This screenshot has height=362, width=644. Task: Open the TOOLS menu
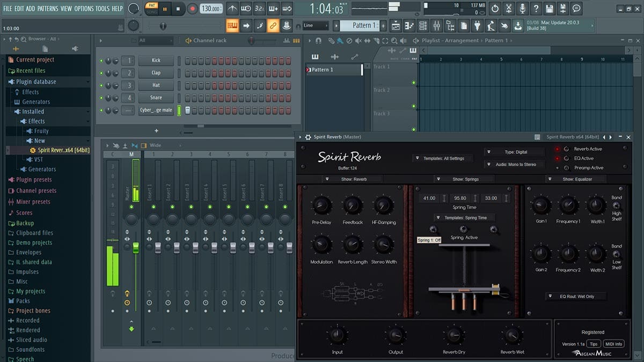click(x=103, y=9)
